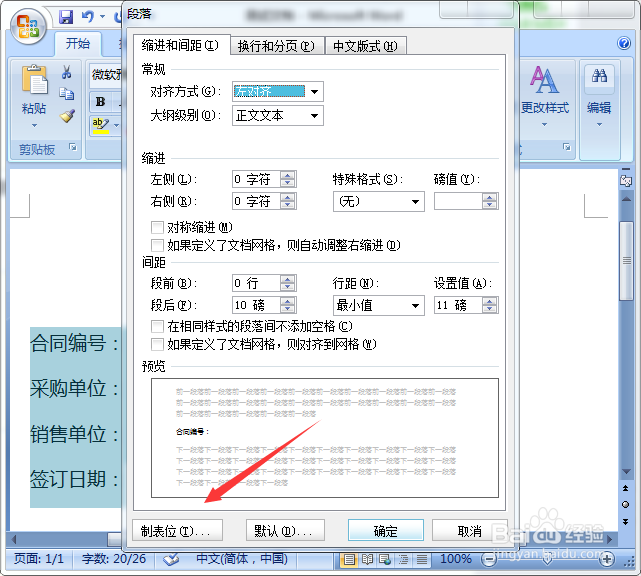This screenshot has height=576, width=641.
Task: Expand the Editing group dropdown arrow
Action: pyautogui.click(x=599, y=124)
